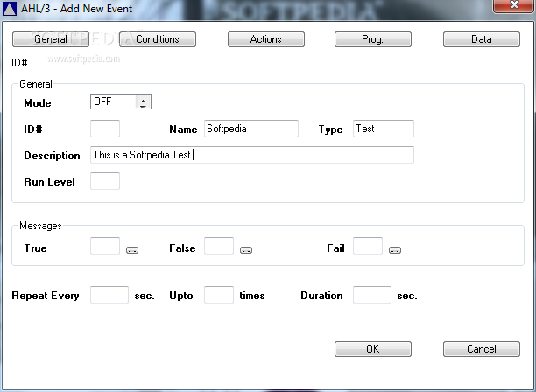
Task: Click the Upto times input field
Action: click(219, 295)
